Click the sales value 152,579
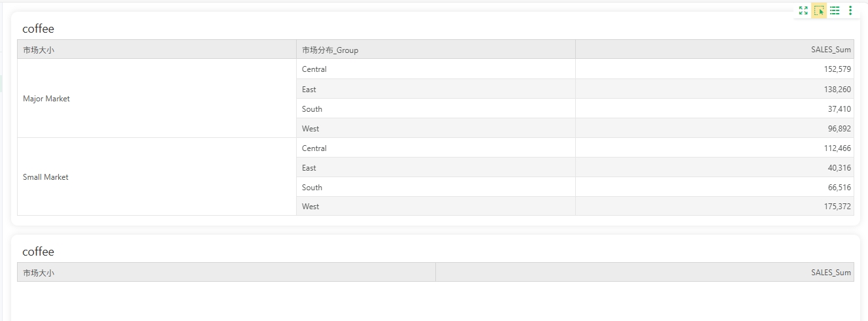Screen dimensions: 868x321 837,69
